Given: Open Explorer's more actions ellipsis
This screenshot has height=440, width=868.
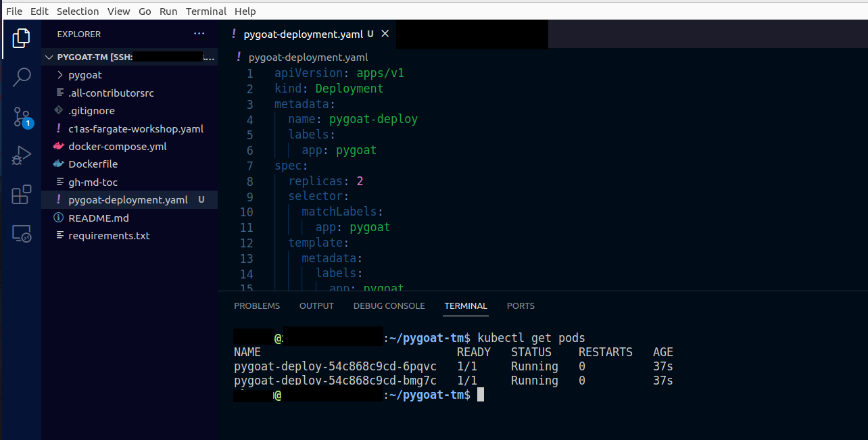Looking at the screenshot, I should [199, 34].
